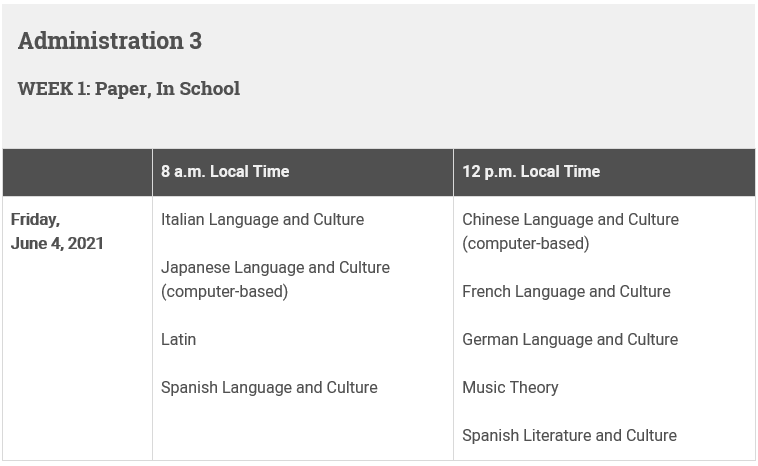Select French Language and Culture exam
Screen dimensions: 758x466
pos(566,291)
